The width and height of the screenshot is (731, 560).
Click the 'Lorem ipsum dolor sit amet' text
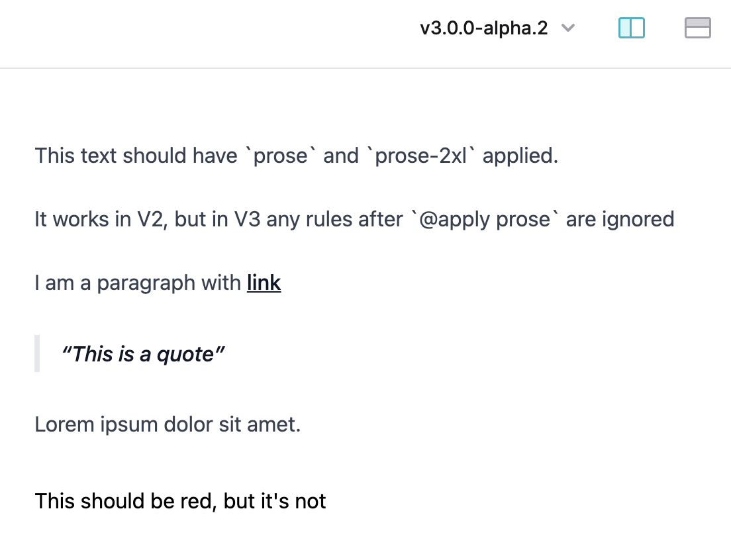pyautogui.click(x=168, y=424)
